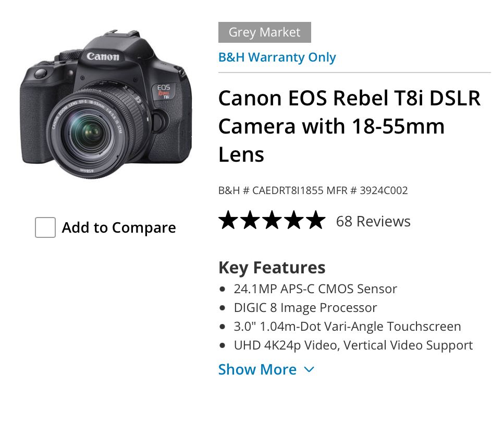
Task: Click the middle third star of the rating
Action: pyautogui.click(x=272, y=221)
